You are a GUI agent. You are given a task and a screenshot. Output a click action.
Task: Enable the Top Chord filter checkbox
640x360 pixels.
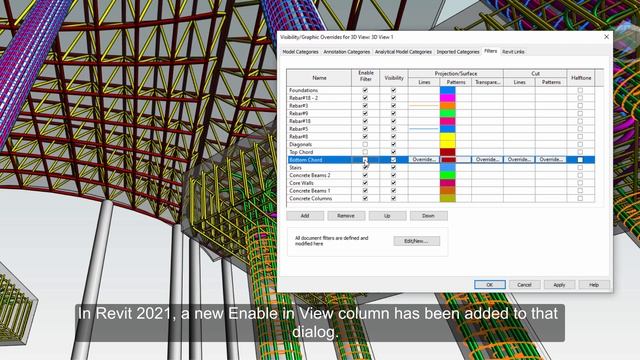pos(365,152)
